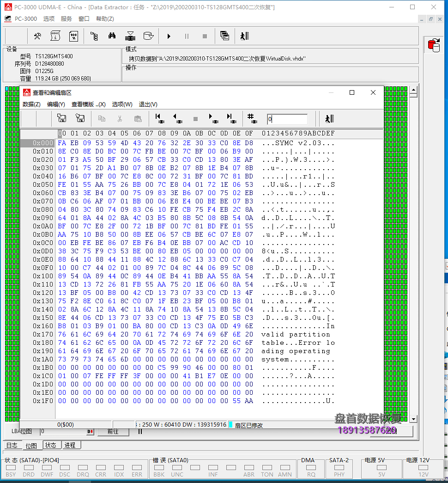Click the binoculars search icon
448x483 pixels.
point(112,36)
